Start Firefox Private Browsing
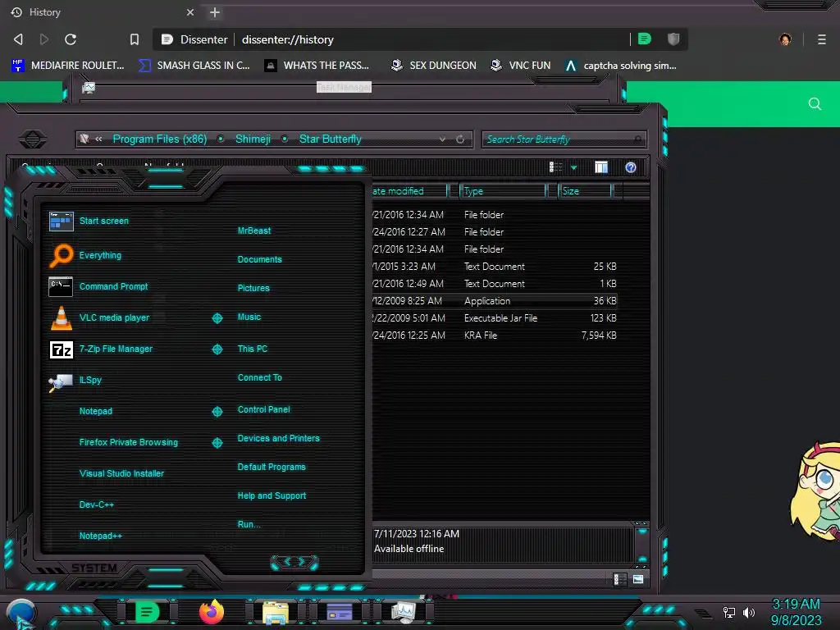 click(129, 442)
